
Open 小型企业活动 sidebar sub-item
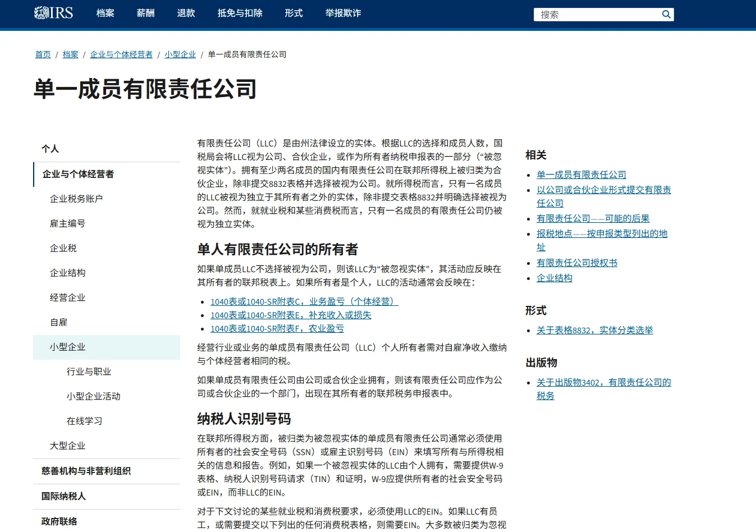[x=107, y=396]
